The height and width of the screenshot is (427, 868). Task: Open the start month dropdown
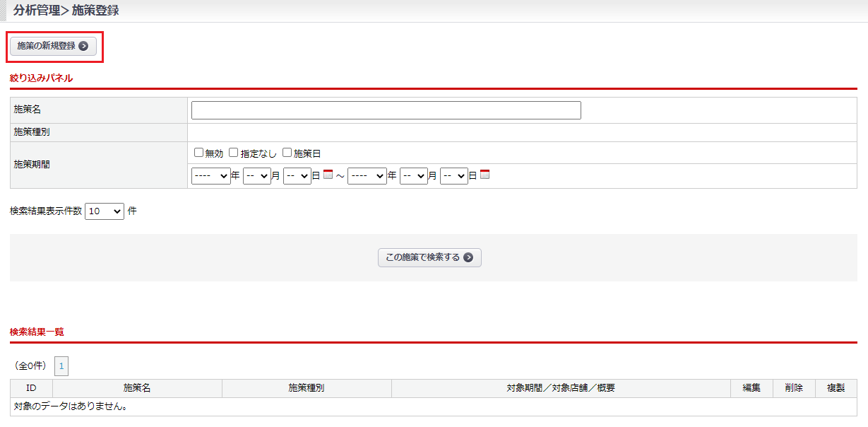(x=257, y=176)
